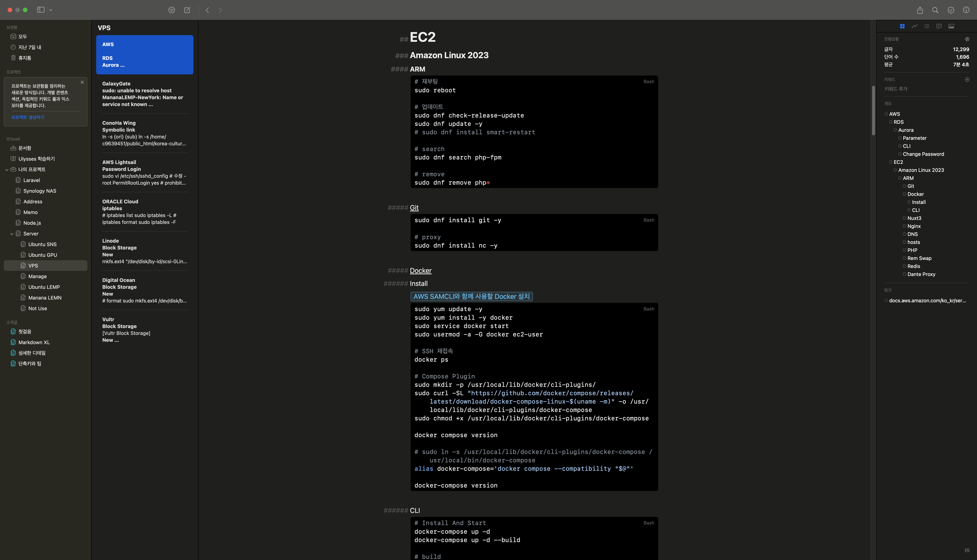Set writing goal via target icon

(x=967, y=39)
